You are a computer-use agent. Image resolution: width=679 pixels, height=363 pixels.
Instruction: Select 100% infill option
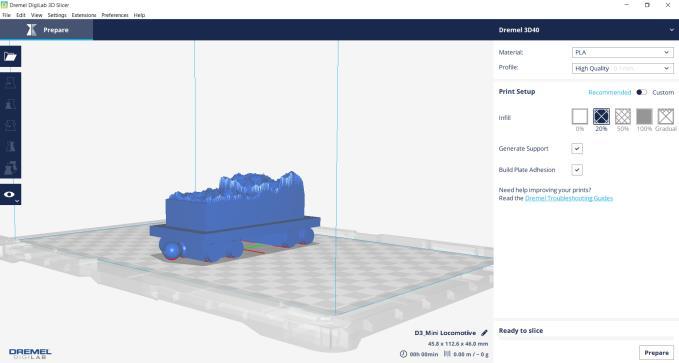tap(644, 116)
